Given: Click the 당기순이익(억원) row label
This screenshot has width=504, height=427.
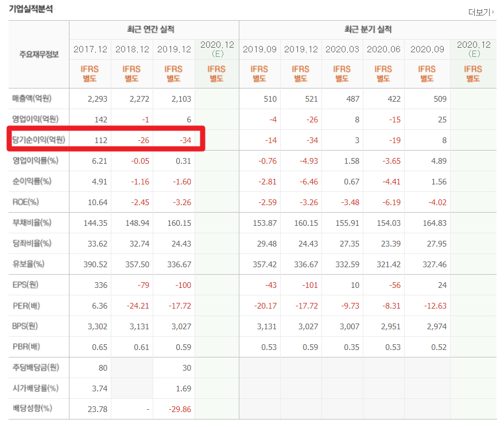Looking at the screenshot, I should tap(38, 140).
